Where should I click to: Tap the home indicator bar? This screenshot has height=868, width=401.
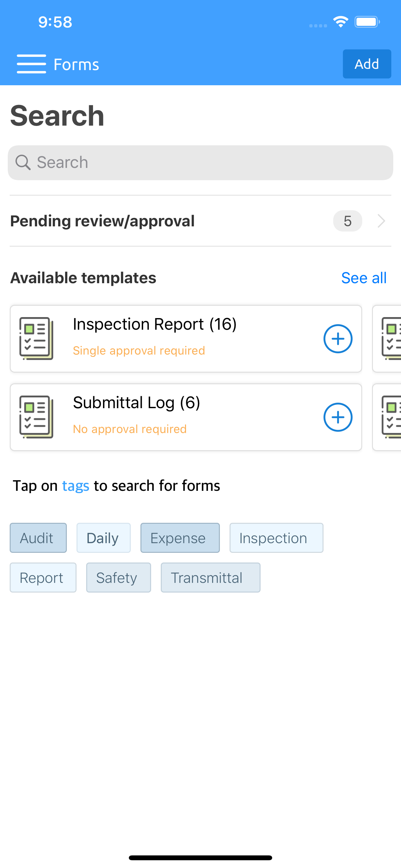coord(200,858)
